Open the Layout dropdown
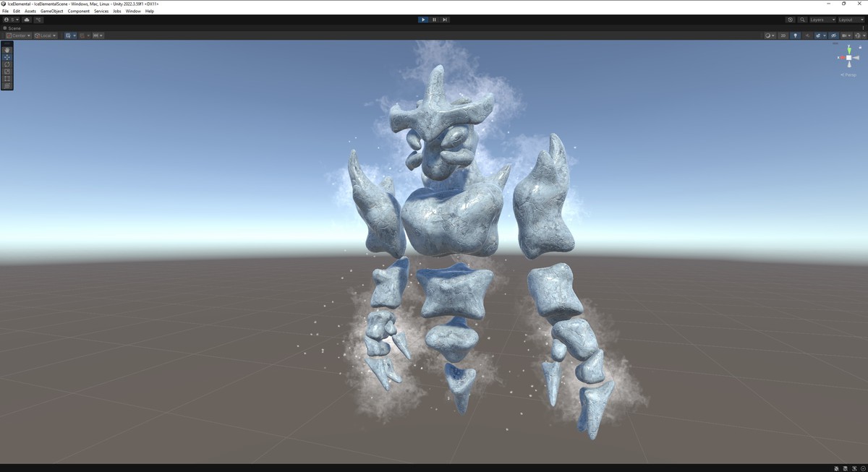 click(850, 20)
